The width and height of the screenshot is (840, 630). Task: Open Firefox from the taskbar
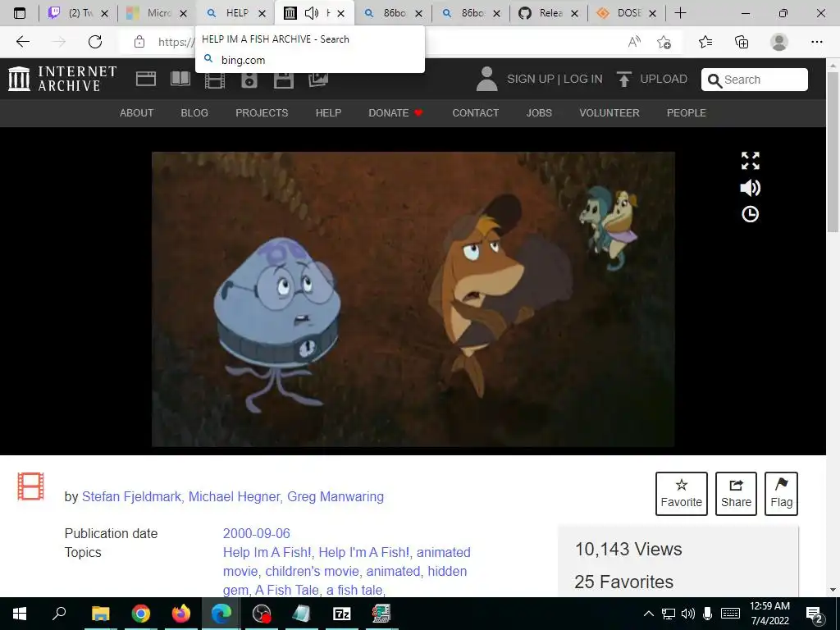[181, 614]
